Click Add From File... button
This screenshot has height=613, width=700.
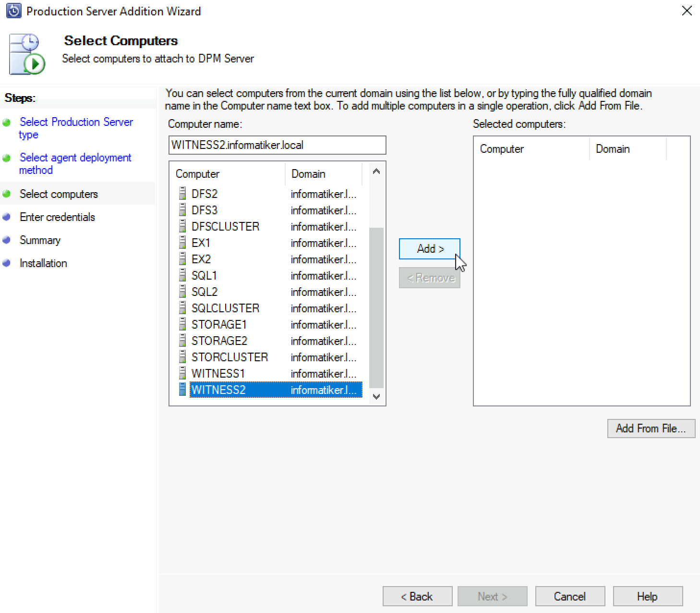tap(651, 429)
